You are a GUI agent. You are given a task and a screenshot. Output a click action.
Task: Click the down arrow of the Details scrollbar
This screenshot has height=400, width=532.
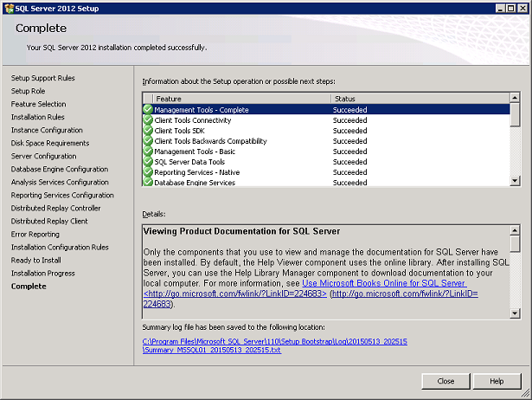[x=515, y=313]
